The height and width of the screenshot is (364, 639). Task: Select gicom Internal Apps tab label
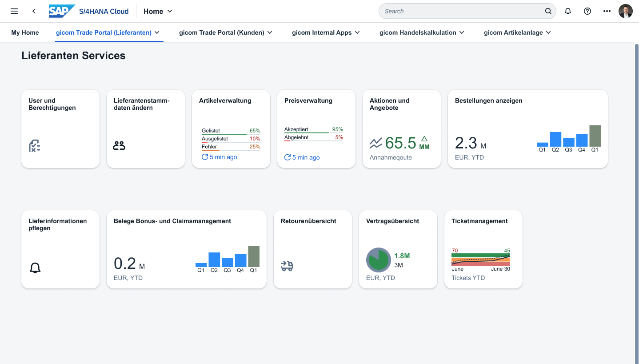pos(322,32)
